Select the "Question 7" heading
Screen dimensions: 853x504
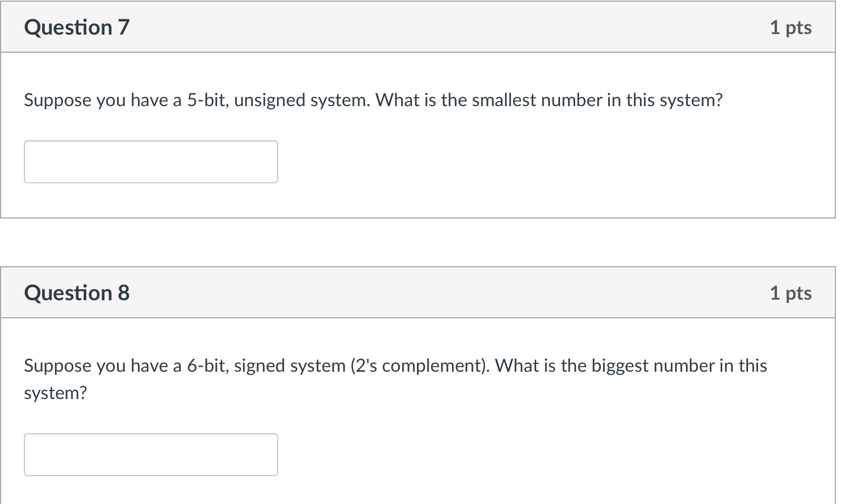pyautogui.click(x=77, y=27)
